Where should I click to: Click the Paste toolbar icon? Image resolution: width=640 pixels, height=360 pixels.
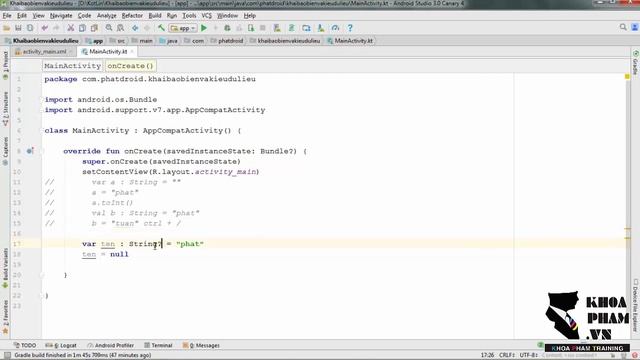tap(94, 28)
